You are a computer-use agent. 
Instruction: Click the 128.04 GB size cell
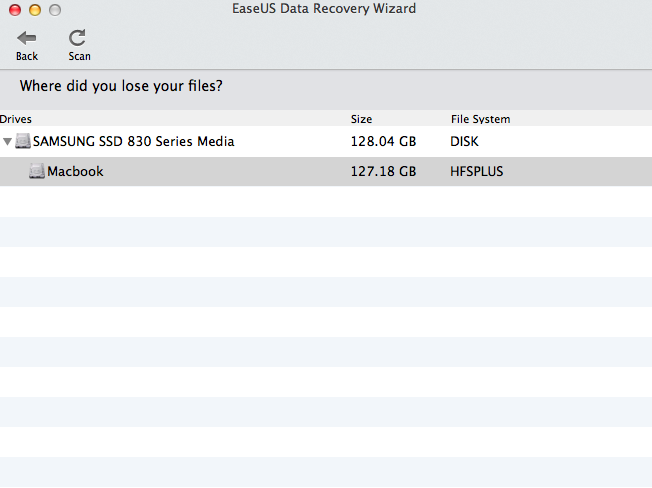(383, 141)
